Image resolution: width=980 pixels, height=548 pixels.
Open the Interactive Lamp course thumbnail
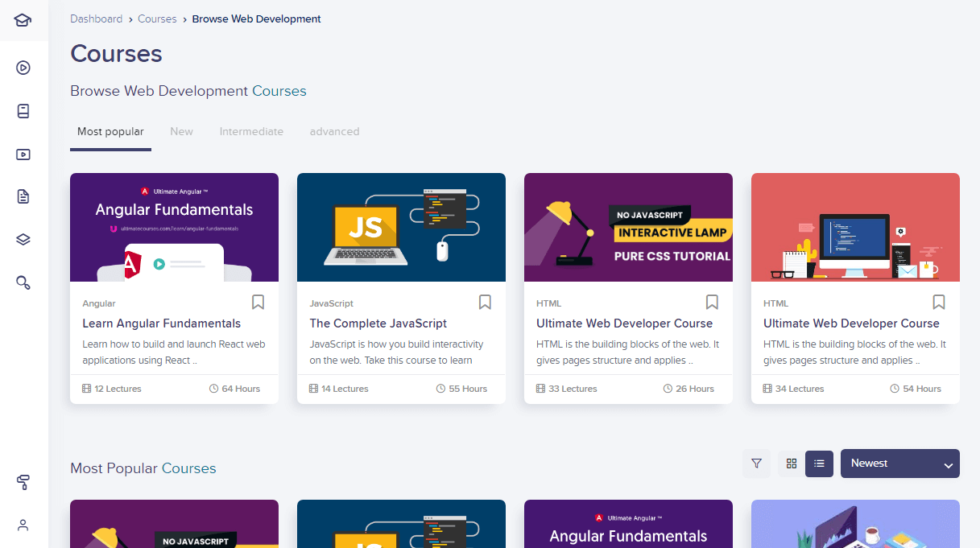(628, 228)
